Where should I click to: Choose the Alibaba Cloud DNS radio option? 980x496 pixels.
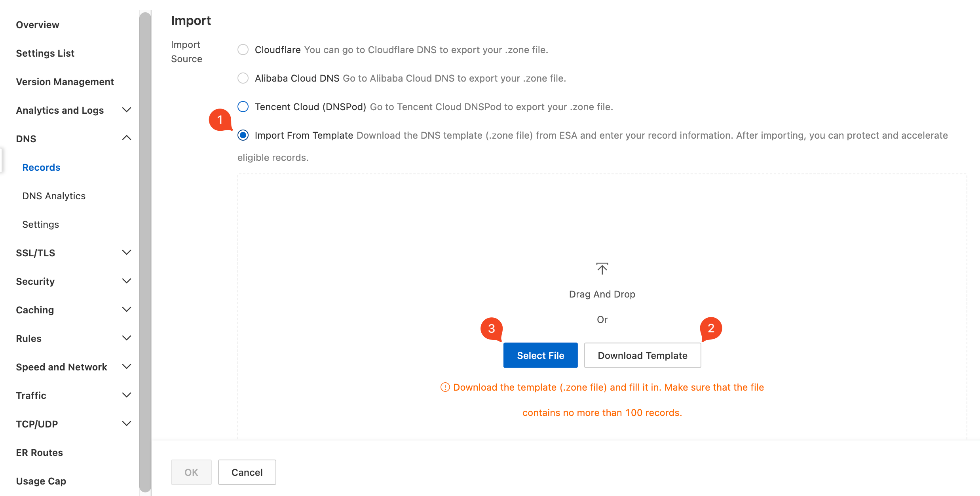(x=243, y=78)
